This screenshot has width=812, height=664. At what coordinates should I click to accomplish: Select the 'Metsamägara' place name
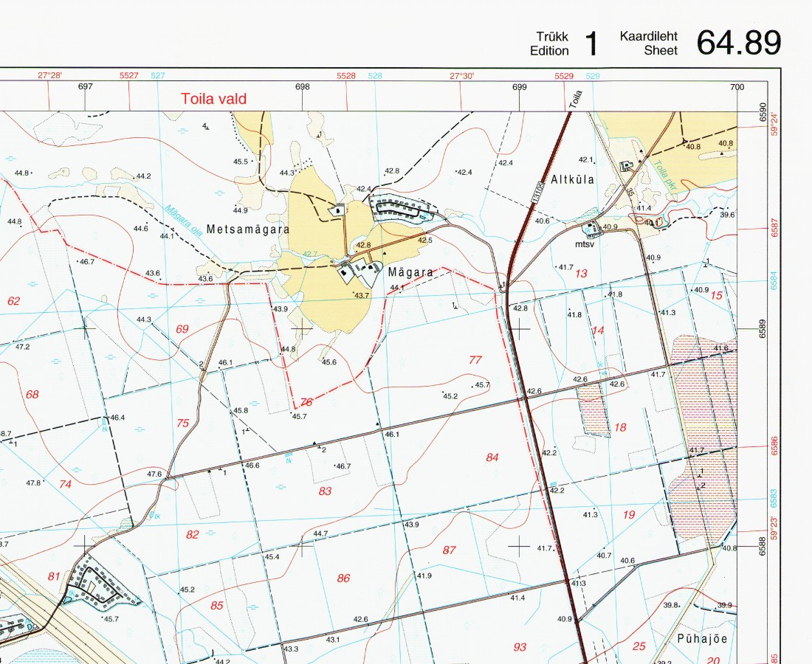coord(247,229)
